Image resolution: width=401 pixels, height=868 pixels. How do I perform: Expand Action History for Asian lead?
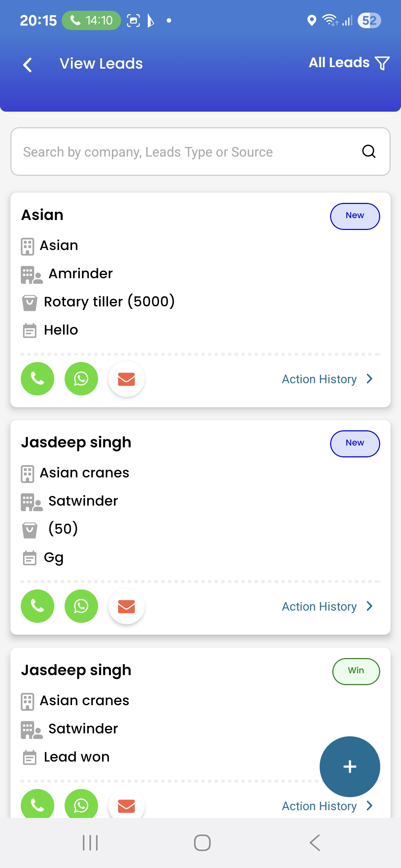(327, 379)
